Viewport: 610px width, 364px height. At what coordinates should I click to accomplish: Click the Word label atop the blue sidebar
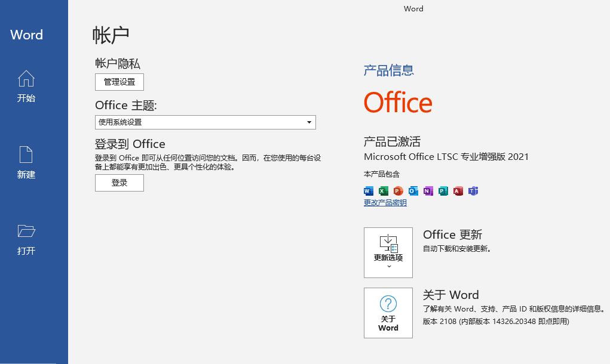point(26,35)
